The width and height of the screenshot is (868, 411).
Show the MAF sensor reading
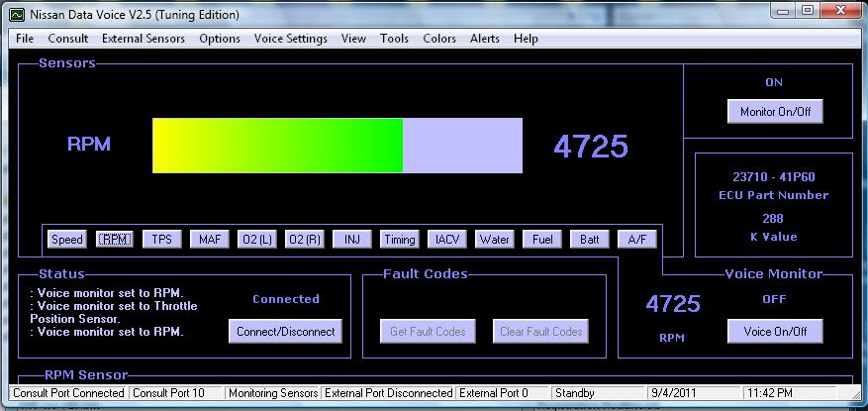tap(210, 240)
